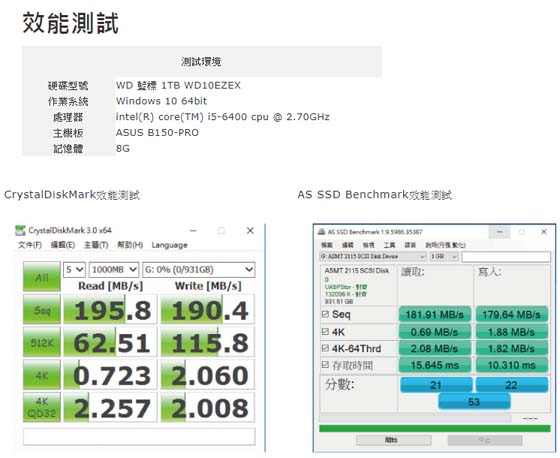
Task: Click the 179.64 MB/s Seq write value
Action: [x=511, y=314]
